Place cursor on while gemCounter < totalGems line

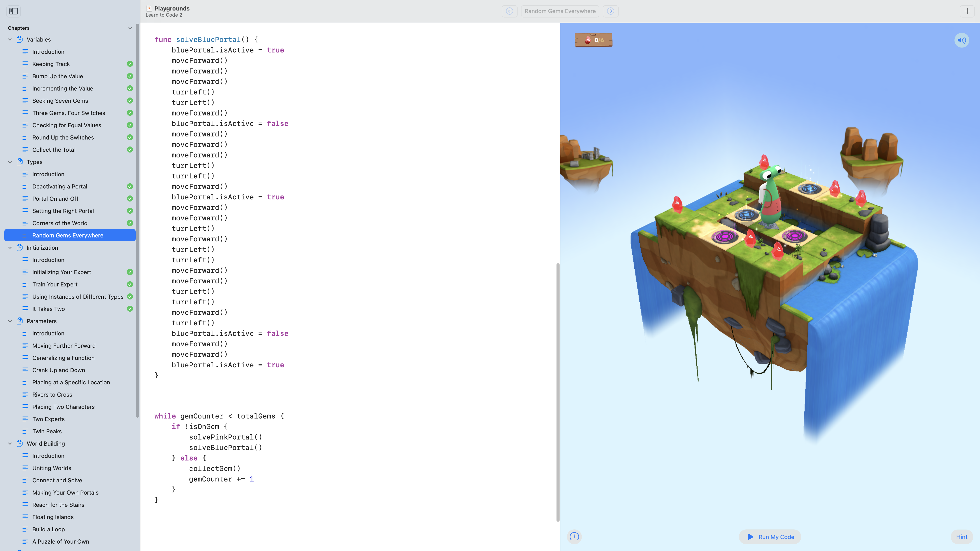[219, 416]
